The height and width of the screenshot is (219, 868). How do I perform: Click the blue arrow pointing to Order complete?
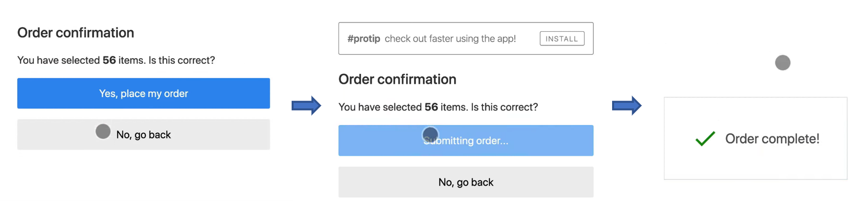coord(627,105)
